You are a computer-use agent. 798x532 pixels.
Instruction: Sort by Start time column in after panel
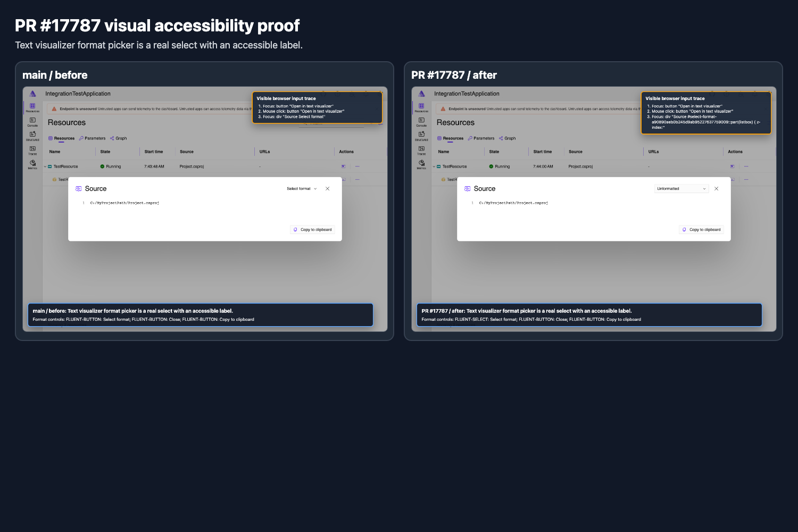pyautogui.click(x=543, y=152)
